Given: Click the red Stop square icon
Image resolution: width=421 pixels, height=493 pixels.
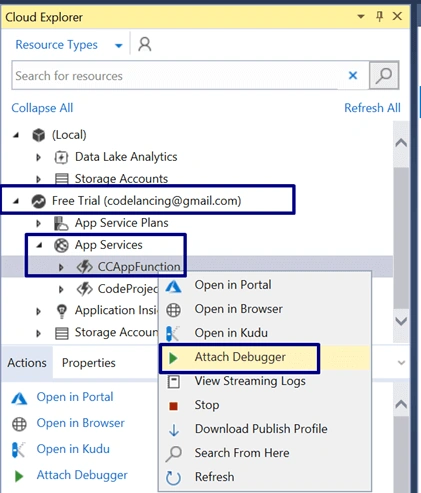Looking at the screenshot, I should point(173,406).
